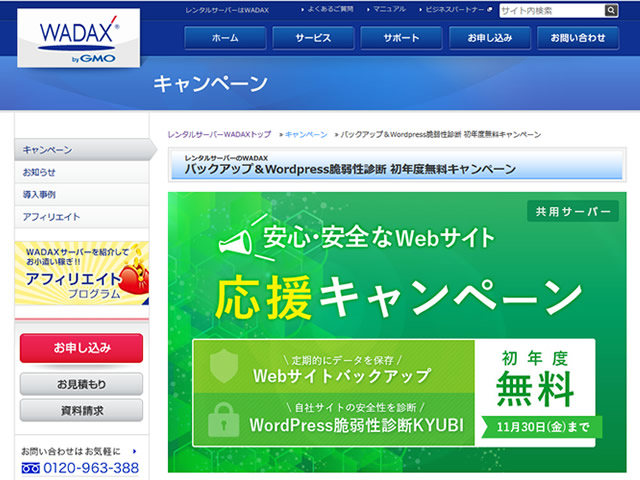Click the red お申し込み button
640x480 pixels.
tap(81, 348)
